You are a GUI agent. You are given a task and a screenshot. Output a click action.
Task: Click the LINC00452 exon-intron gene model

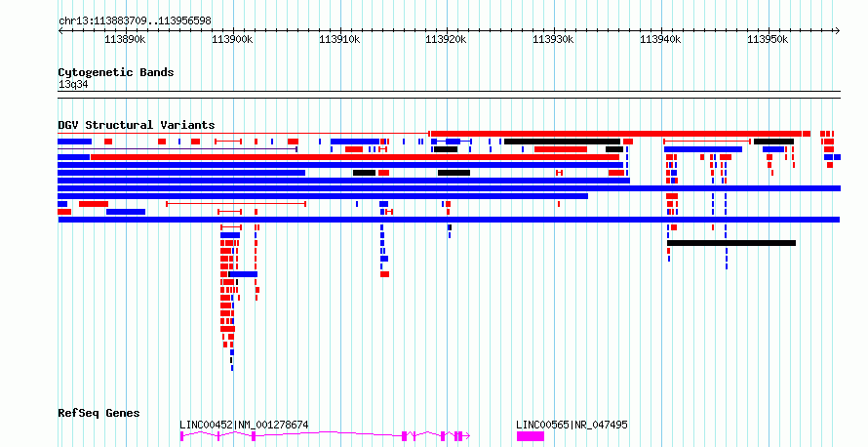coord(325,436)
